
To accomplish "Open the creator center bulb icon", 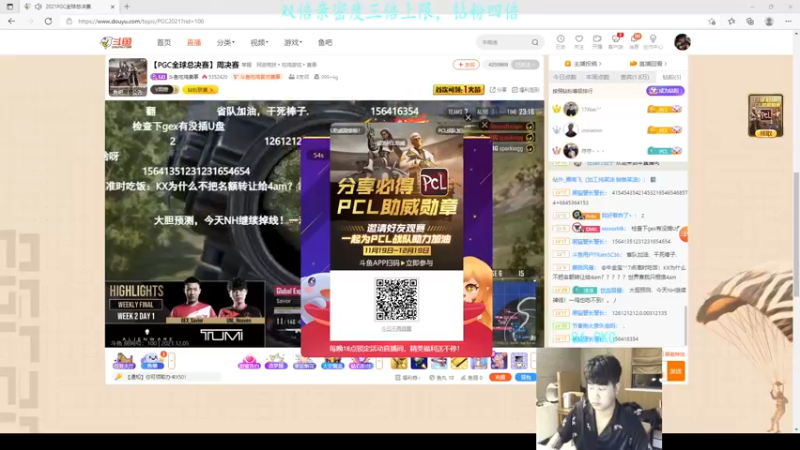I will (653, 41).
